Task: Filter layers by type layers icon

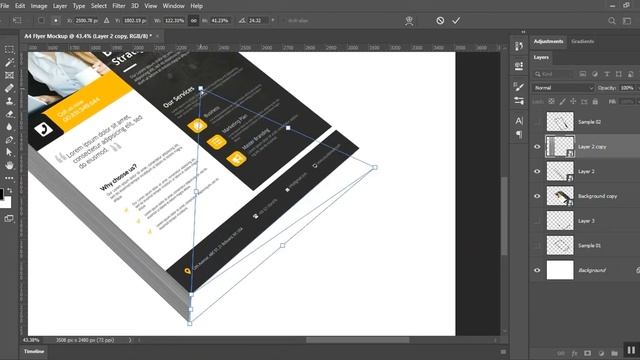Action: pyautogui.click(x=607, y=74)
